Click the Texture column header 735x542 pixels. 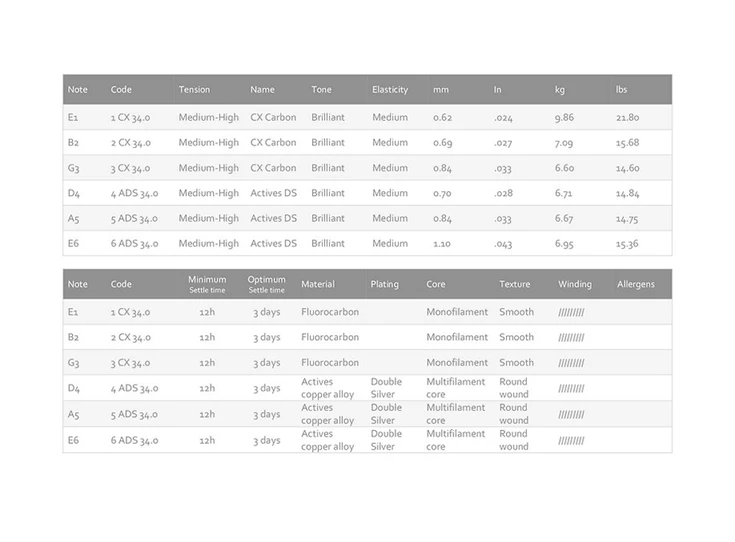(x=514, y=284)
